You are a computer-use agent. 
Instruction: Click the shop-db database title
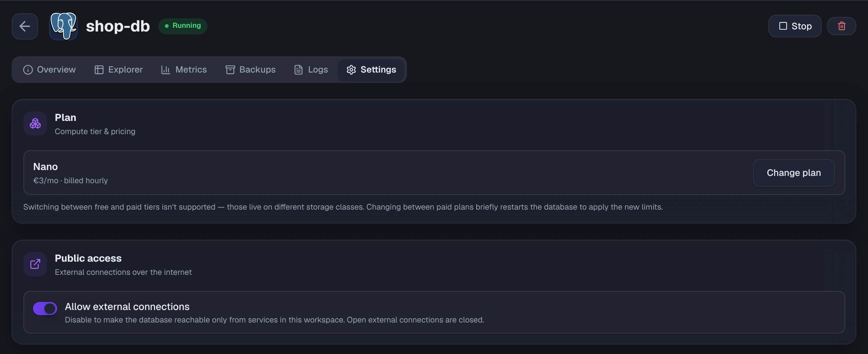[x=118, y=26]
